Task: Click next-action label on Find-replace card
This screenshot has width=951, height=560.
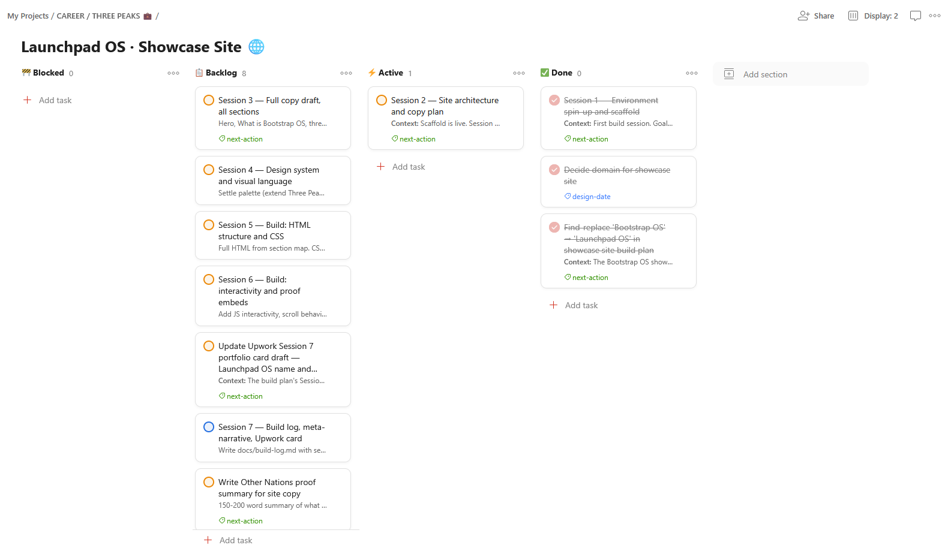Action: click(586, 278)
